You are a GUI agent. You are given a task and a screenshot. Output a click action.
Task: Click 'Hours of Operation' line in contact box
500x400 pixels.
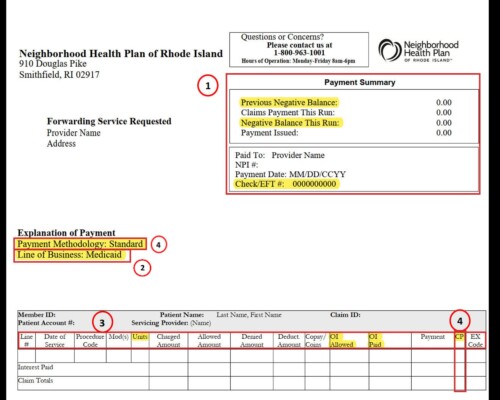[x=298, y=61]
